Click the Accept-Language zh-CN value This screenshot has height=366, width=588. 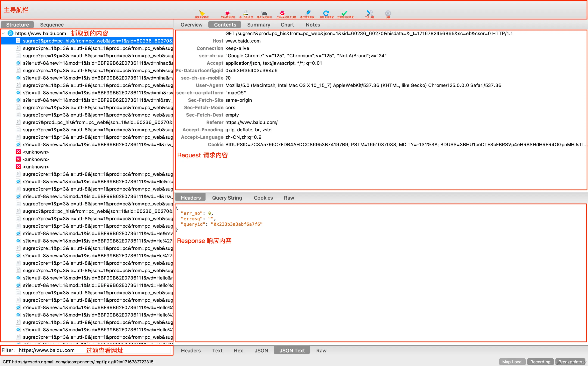click(243, 137)
